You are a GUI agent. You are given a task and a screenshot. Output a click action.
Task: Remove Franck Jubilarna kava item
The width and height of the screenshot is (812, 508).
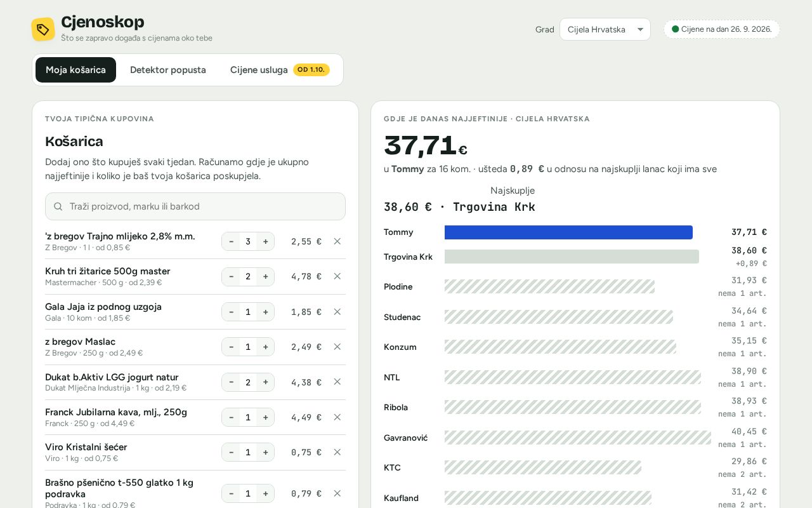click(x=337, y=417)
